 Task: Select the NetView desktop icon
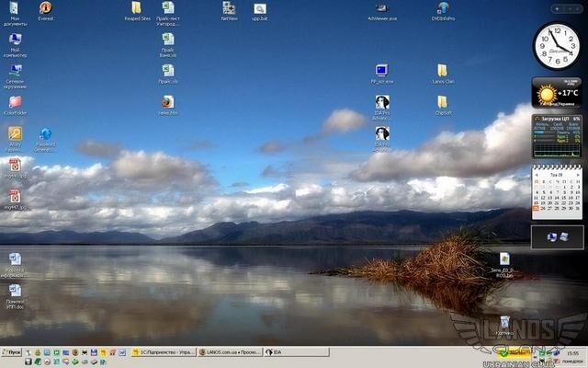(229, 8)
